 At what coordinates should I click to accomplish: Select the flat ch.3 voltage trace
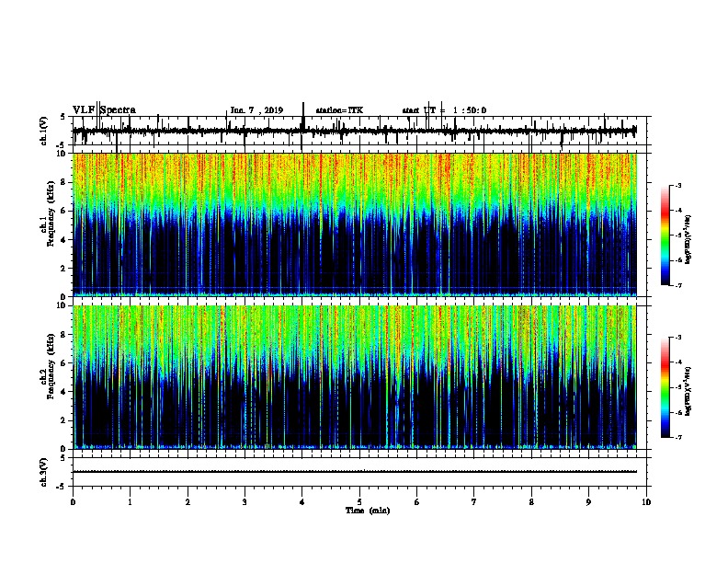coord(355,472)
